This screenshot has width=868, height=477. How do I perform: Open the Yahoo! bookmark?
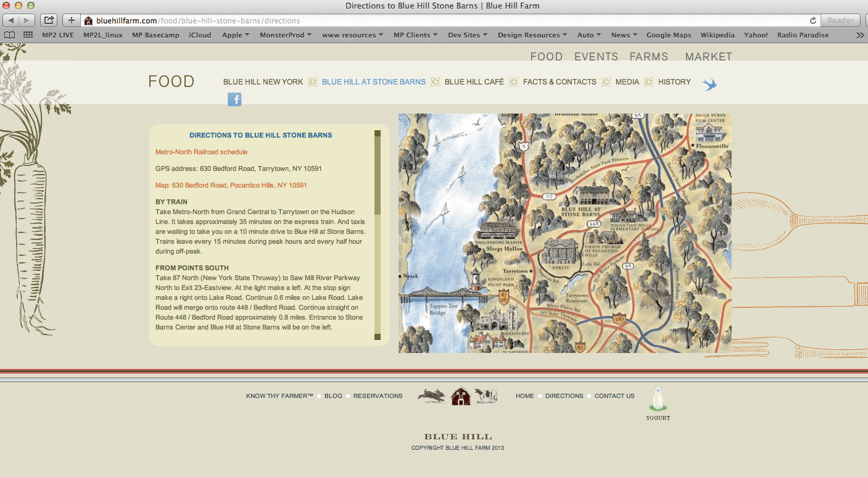pos(756,35)
